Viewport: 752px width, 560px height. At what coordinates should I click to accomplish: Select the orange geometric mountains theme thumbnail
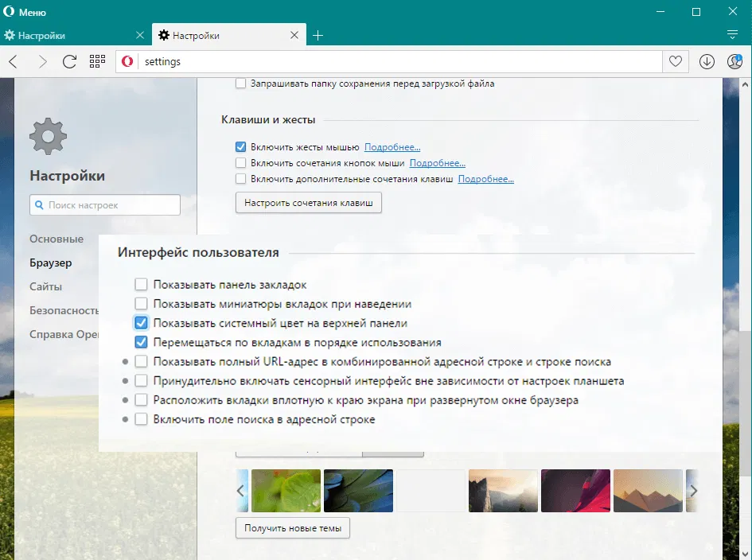(648, 491)
